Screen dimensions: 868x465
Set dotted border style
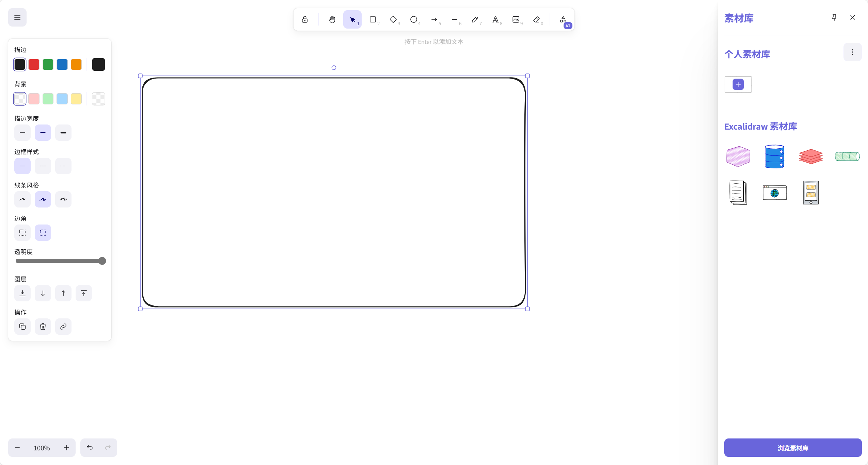(63, 166)
